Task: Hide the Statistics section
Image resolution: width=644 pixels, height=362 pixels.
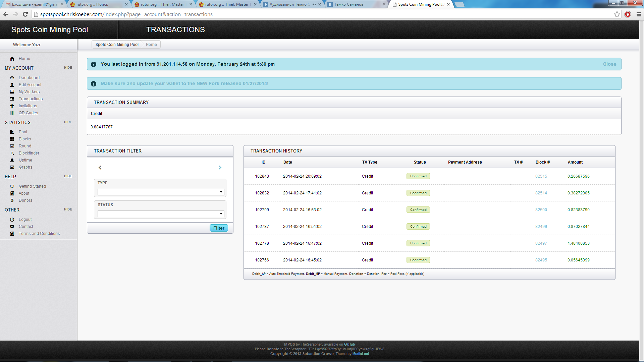Action: 68,122
